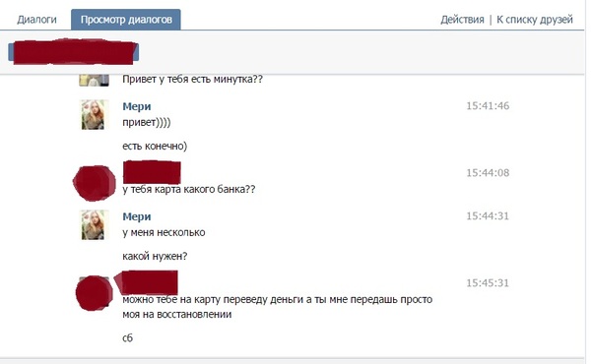Select the message 'сб'
591x364 pixels.
[127, 338]
